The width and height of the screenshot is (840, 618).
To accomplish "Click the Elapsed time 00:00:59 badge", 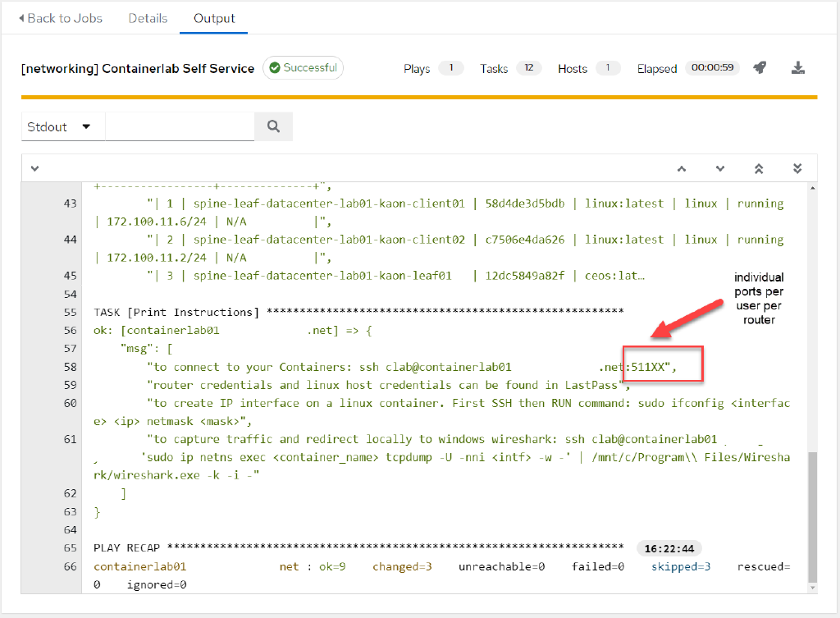I will tap(712, 68).
